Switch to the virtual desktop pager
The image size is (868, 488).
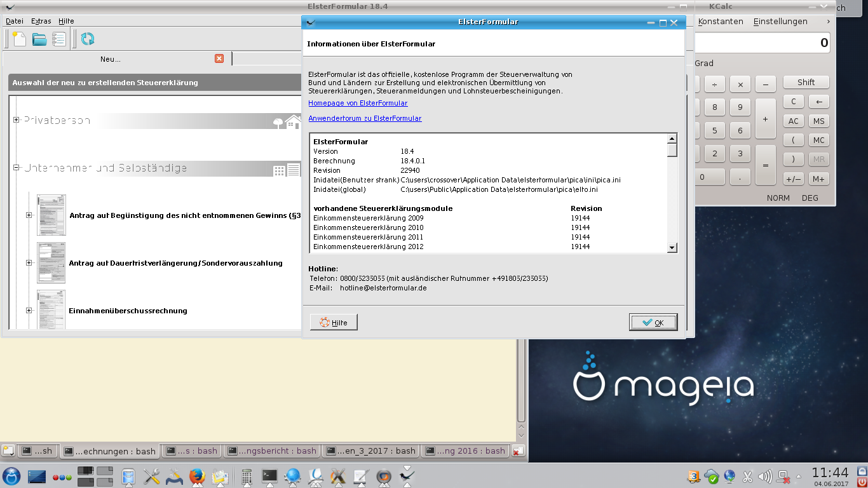coord(95,476)
